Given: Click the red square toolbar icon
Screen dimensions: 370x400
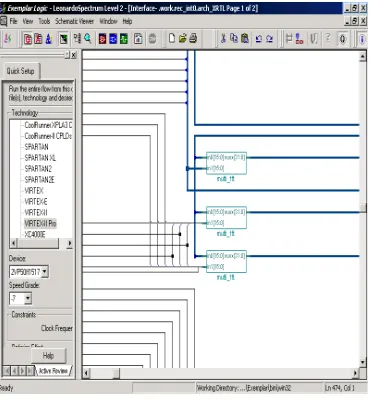Looking at the screenshot, I should 102,39.
